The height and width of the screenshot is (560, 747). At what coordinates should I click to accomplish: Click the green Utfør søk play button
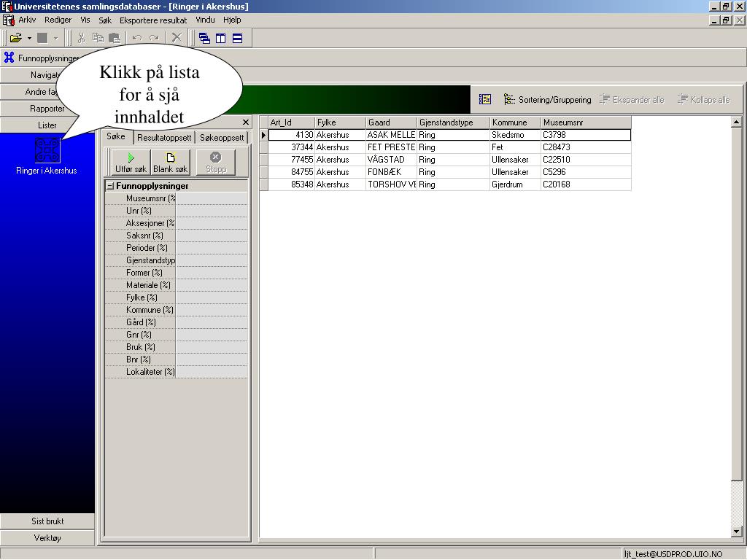click(131, 163)
